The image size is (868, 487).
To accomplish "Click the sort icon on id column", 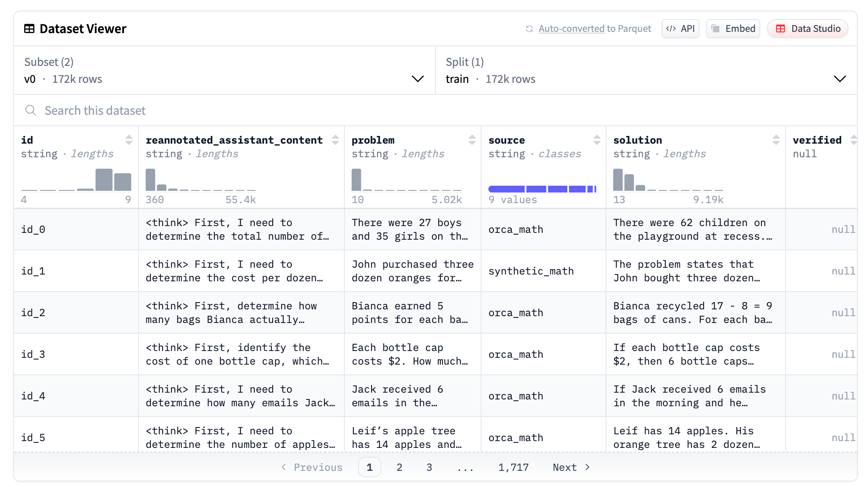I will (129, 140).
